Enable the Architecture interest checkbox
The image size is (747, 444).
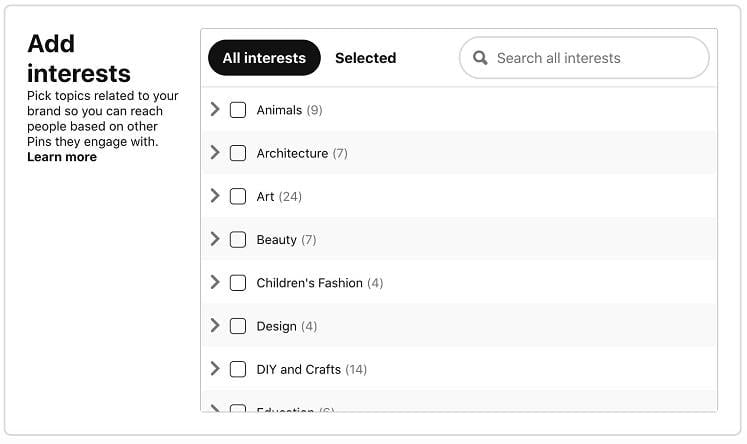[238, 153]
